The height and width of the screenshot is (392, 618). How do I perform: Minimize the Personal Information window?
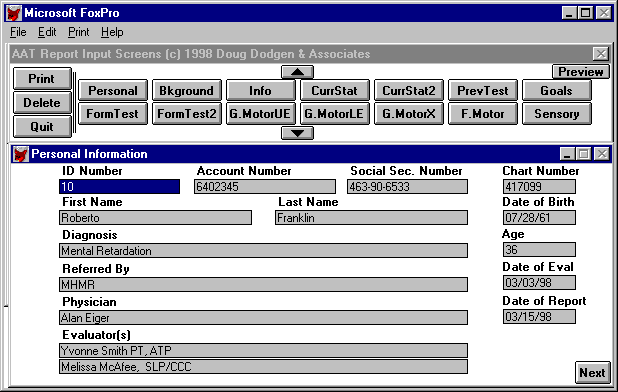coord(567,154)
